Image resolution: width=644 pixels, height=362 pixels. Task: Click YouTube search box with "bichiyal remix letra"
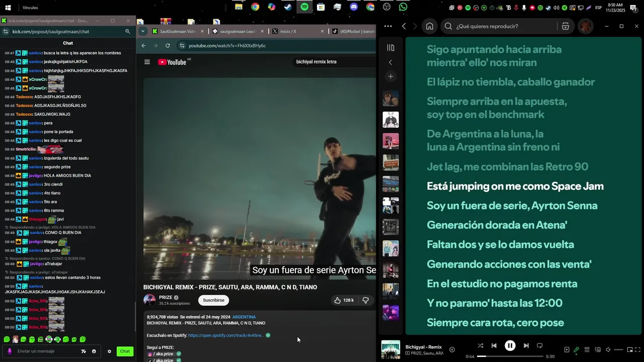click(x=335, y=62)
